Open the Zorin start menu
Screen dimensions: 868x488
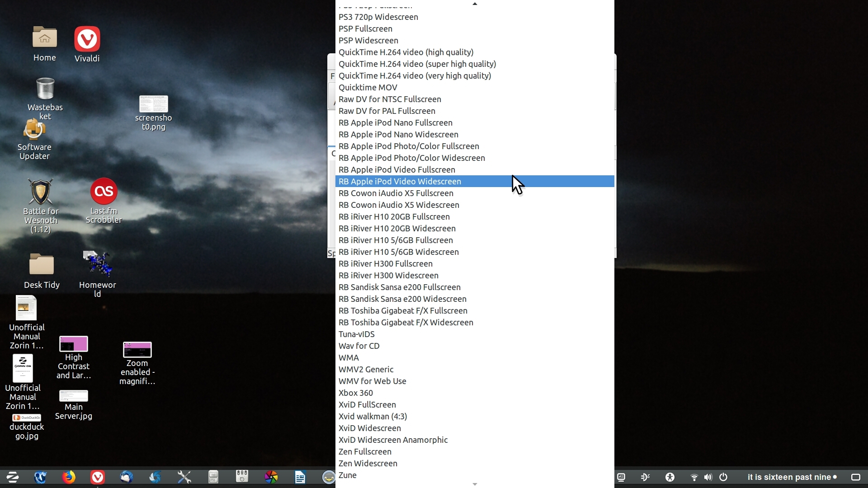(12, 477)
